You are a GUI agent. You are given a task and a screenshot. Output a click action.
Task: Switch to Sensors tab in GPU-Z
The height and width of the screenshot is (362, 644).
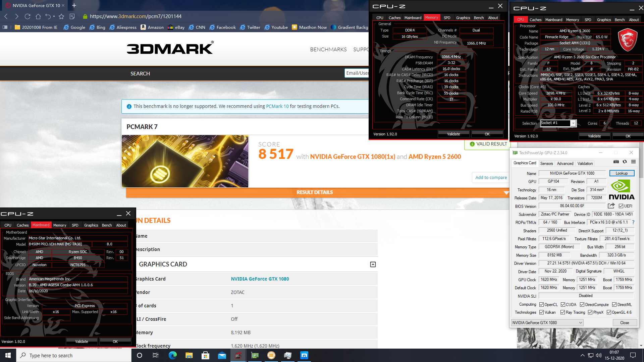click(546, 163)
